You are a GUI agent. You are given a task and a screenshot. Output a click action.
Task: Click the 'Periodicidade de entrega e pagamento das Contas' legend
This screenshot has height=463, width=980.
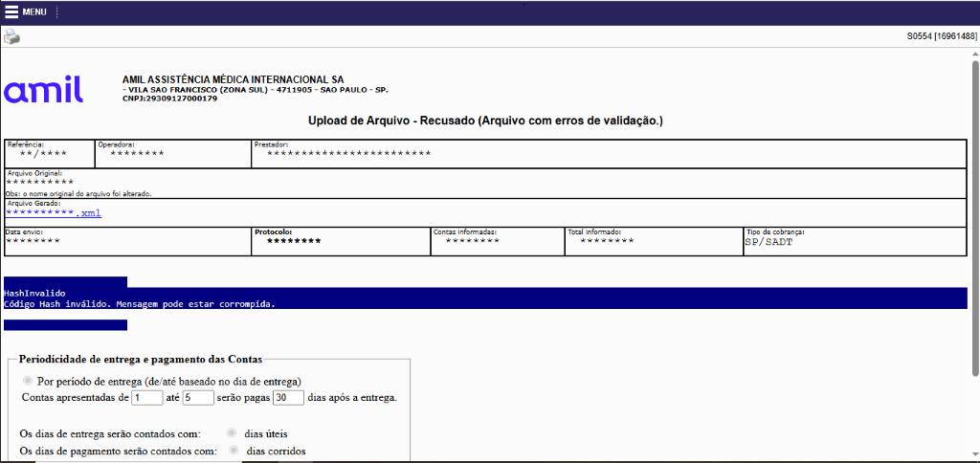click(x=141, y=359)
